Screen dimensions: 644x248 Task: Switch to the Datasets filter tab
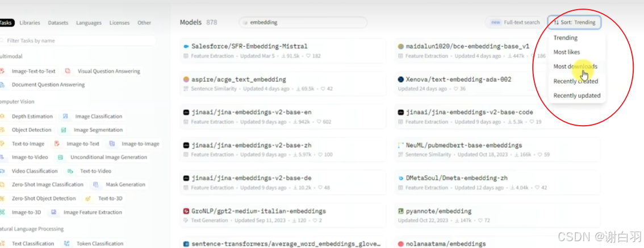pos(58,23)
